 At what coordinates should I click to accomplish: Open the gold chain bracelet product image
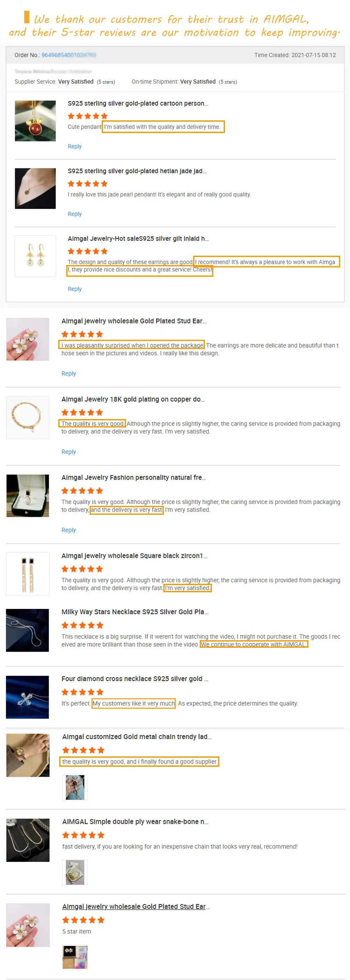[28, 417]
